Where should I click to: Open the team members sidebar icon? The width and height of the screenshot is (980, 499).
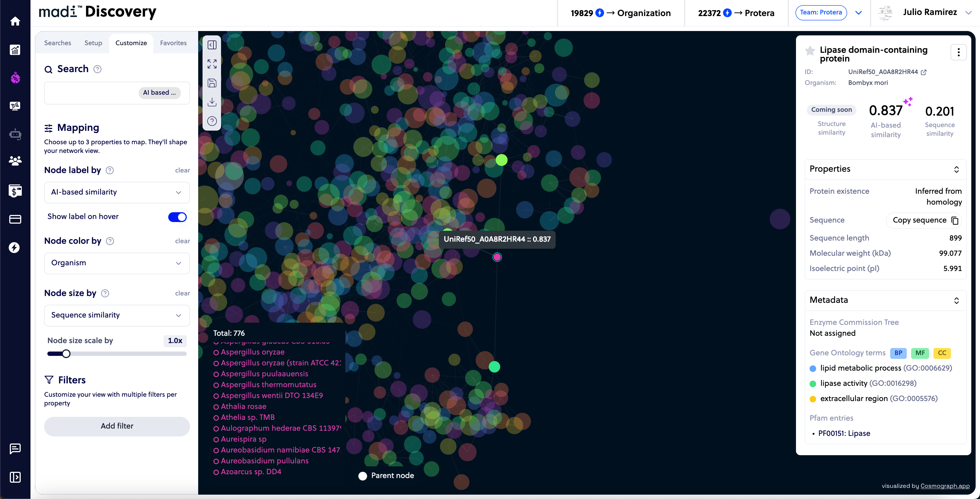click(15, 161)
